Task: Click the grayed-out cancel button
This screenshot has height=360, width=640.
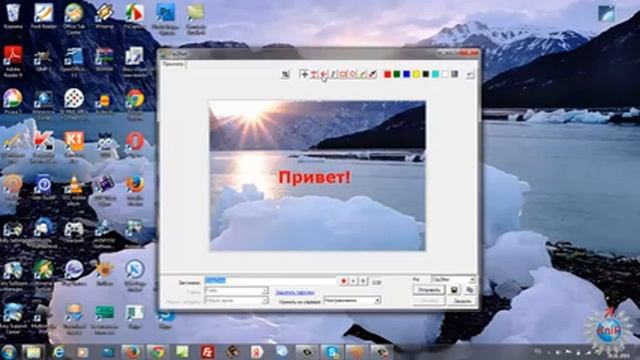Action: click(x=429, y=301)
